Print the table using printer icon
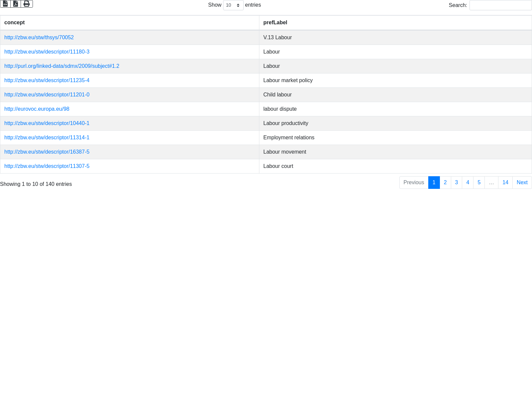Viewport: 532px width, 399px height. (27, 4)
